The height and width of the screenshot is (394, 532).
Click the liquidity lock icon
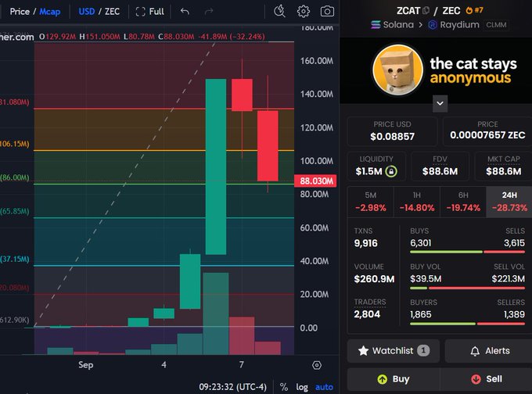[x=391, y=171]
